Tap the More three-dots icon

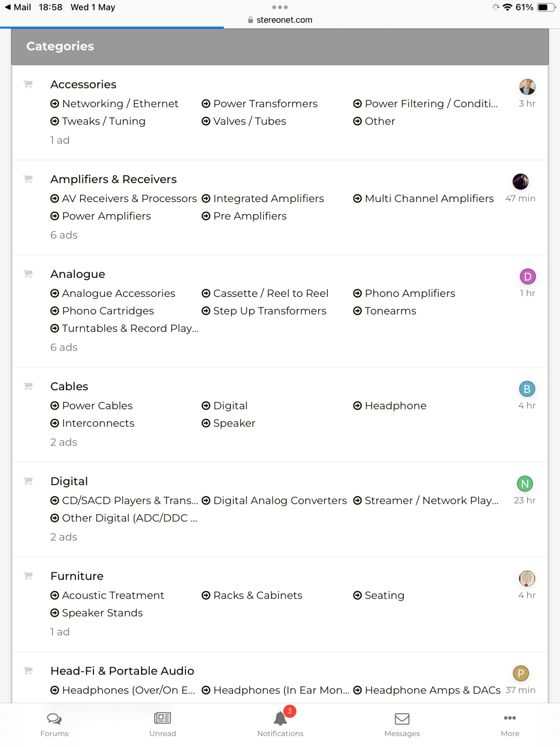point(510,718)
